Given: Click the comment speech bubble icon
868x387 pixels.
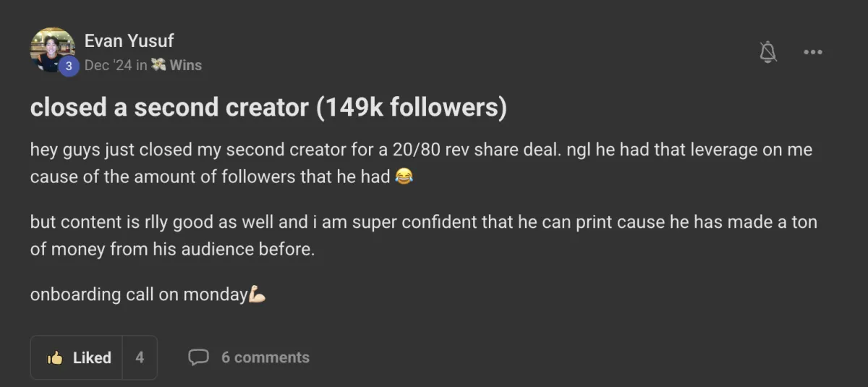Looking at the screenshot, I should [198, 357].
